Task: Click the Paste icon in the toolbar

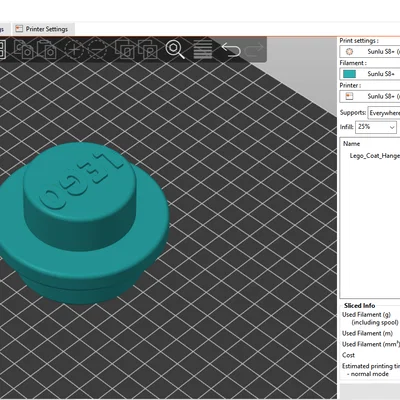Action: coord(47,50)
